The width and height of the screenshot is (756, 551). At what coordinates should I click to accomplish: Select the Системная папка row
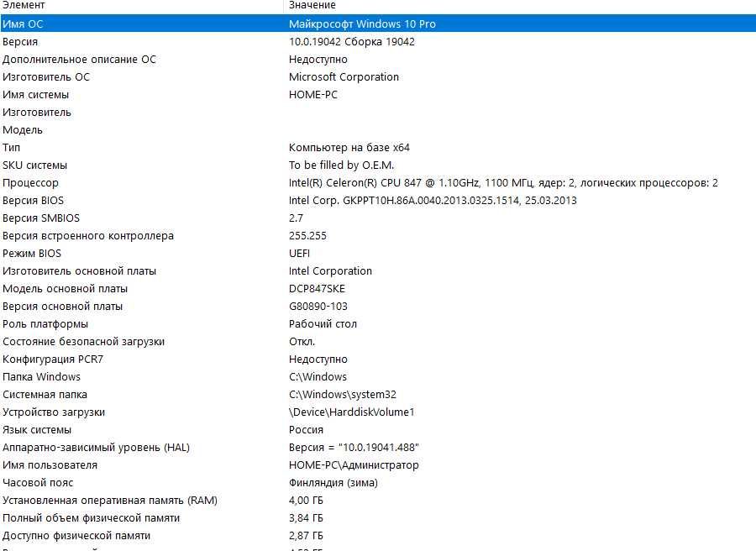click(x=45, y=395)
